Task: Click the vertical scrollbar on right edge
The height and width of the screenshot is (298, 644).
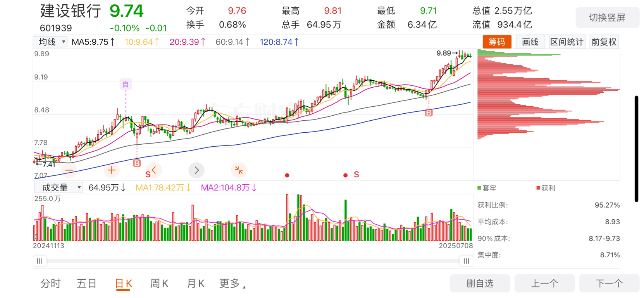Action: (636, 149)
